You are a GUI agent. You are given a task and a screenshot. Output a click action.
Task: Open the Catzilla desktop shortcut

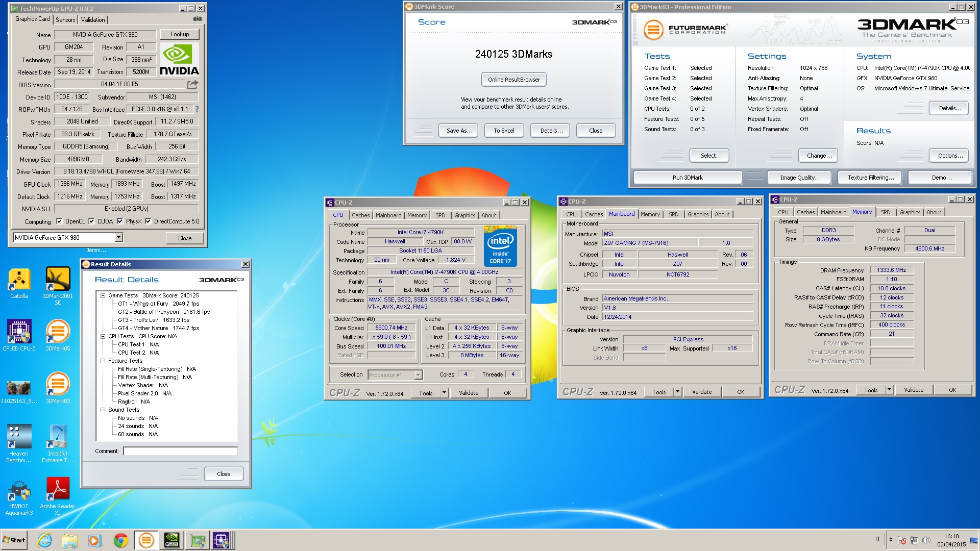pyautogui.click(x=19, y=284)
